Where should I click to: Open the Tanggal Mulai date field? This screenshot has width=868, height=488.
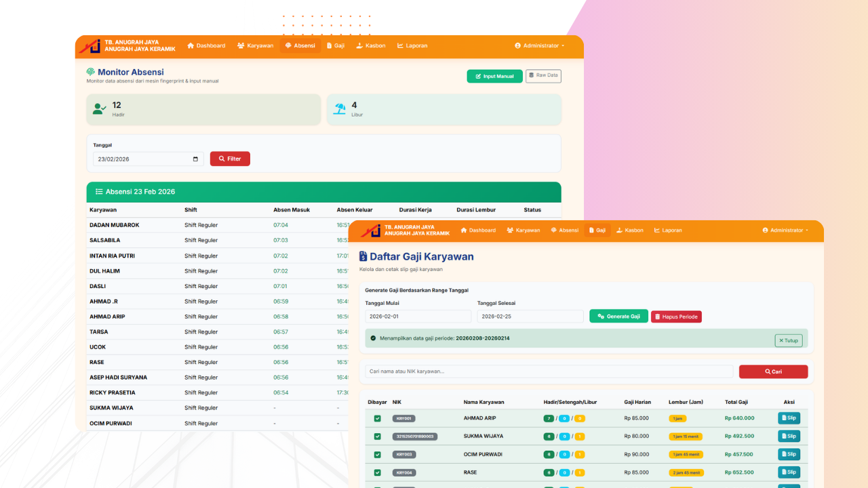(x=418, y=316)
